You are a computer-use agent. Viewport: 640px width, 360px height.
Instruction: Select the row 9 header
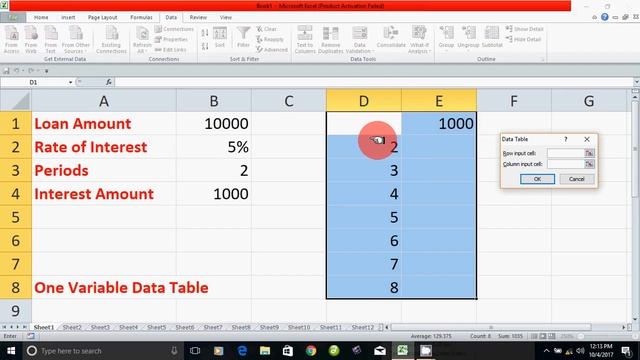click(x=16, y=311)
